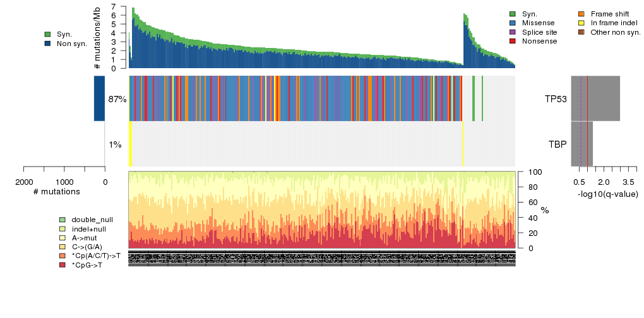This screenshot has width=644, height=318.
Task: Select the A->mut legend swatch
Action: 62,238
